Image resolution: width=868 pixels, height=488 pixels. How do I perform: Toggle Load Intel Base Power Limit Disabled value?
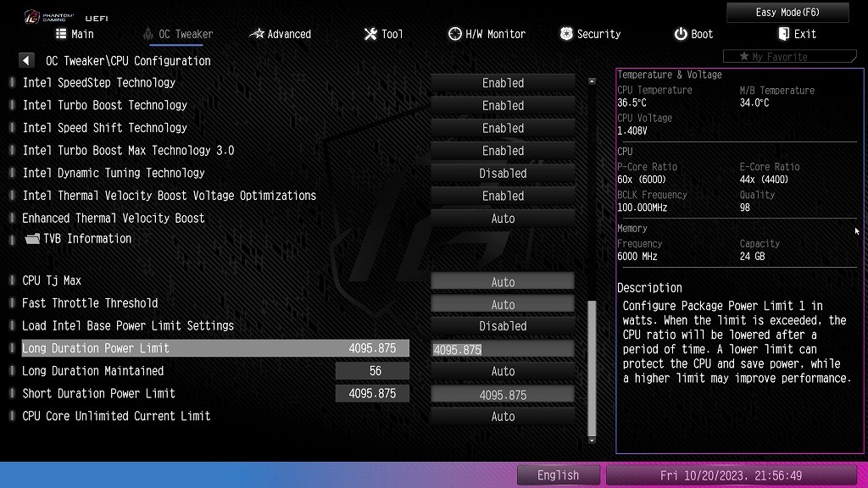pyautogui.click(x=503, y=326)
